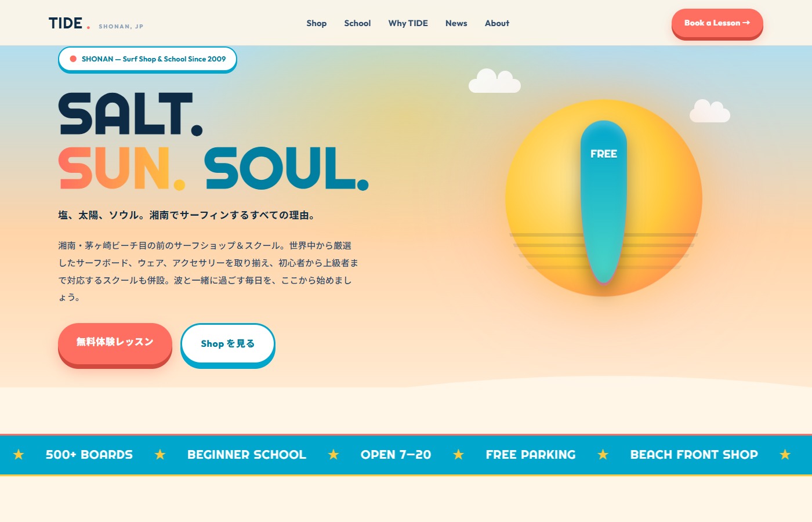Click the Shop を見る button

[228, 345]
